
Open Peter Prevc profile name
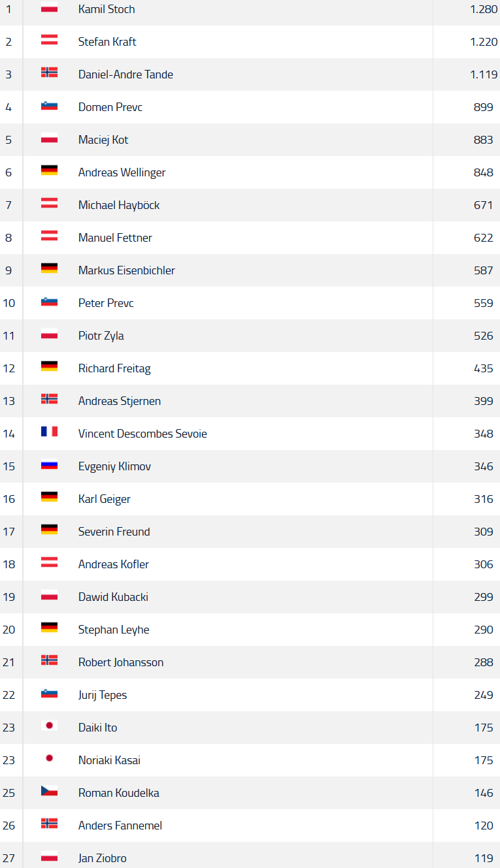(x=106, y=303)
